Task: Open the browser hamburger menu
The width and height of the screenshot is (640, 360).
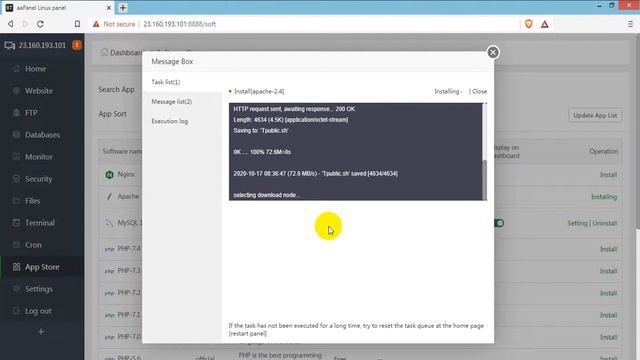Action: pos(630,24)
